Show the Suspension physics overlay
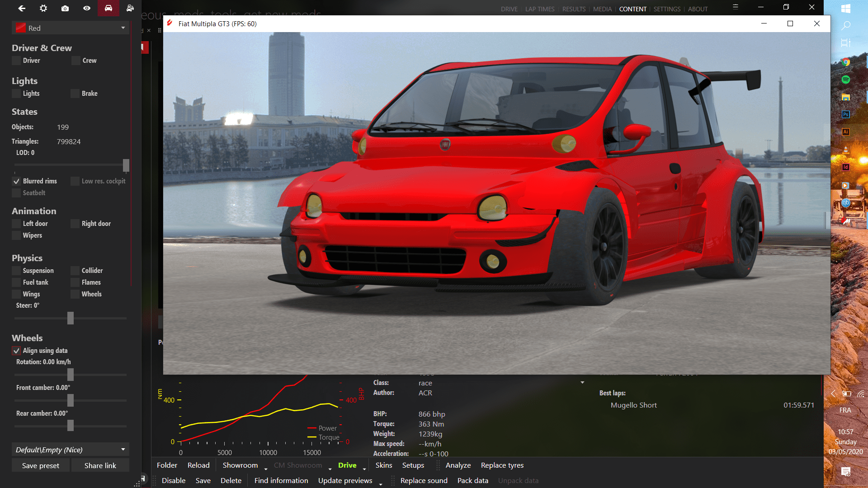Image resolution: width=868 pixels, height=488 pixels. pos(16,271)
